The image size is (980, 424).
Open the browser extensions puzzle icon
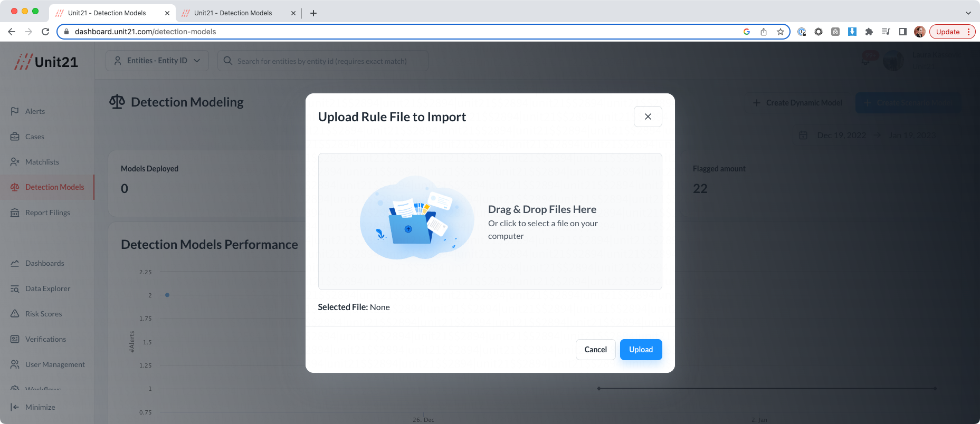[869, 32]
